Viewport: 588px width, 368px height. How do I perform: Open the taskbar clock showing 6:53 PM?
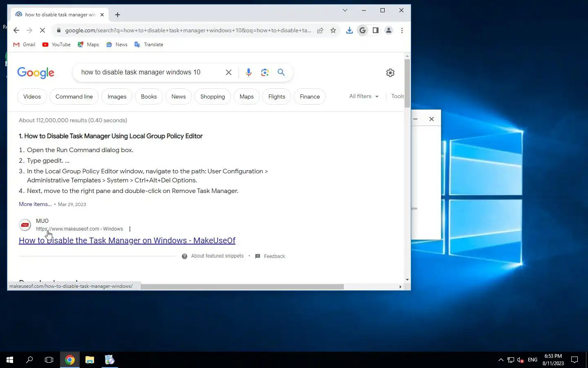553,360
